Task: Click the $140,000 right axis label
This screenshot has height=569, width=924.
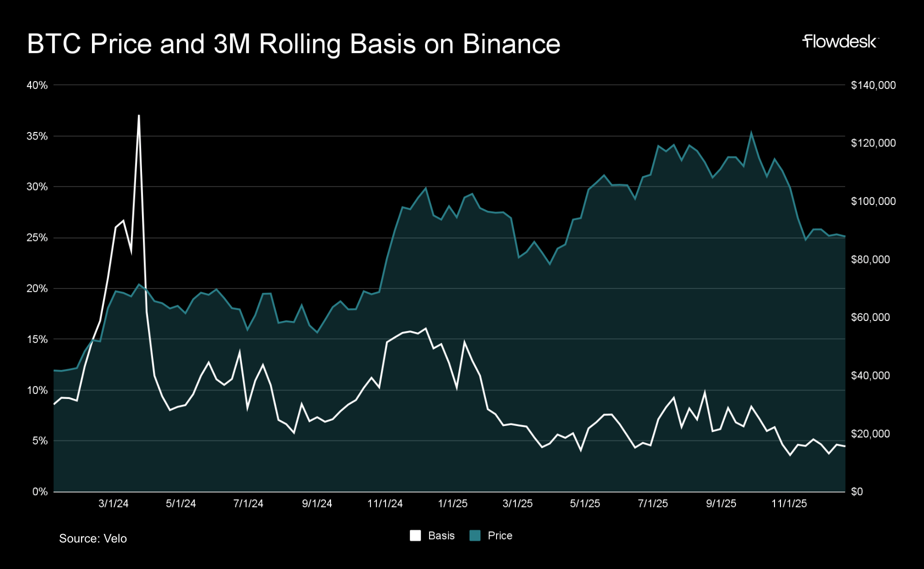Action: tap(873, 85)
